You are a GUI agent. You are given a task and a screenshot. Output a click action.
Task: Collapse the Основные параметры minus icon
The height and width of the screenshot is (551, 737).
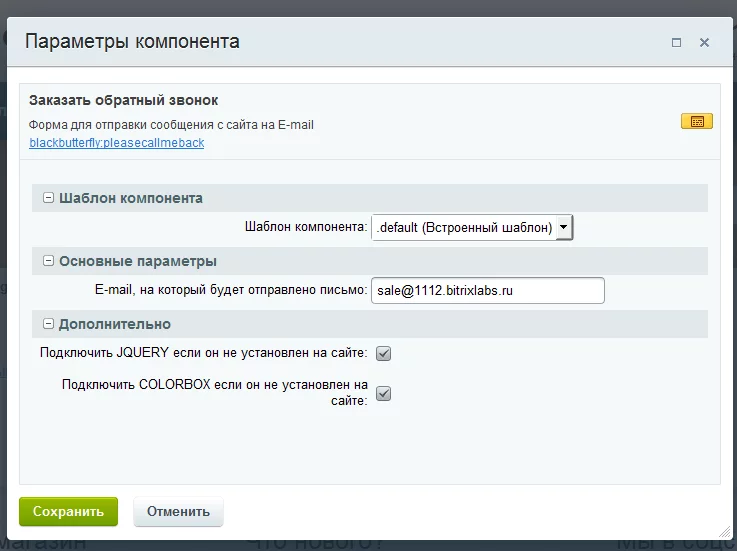(48, 260)
